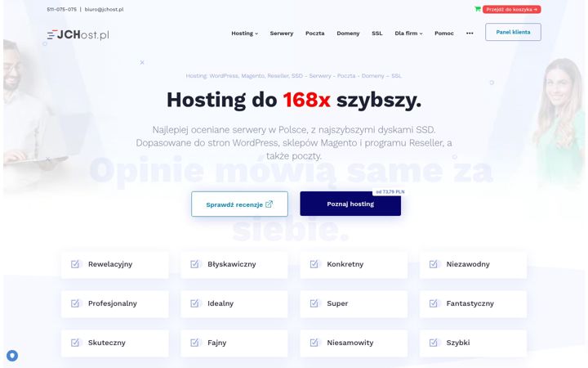Open the Serwery menu item

tap(282, 33)
